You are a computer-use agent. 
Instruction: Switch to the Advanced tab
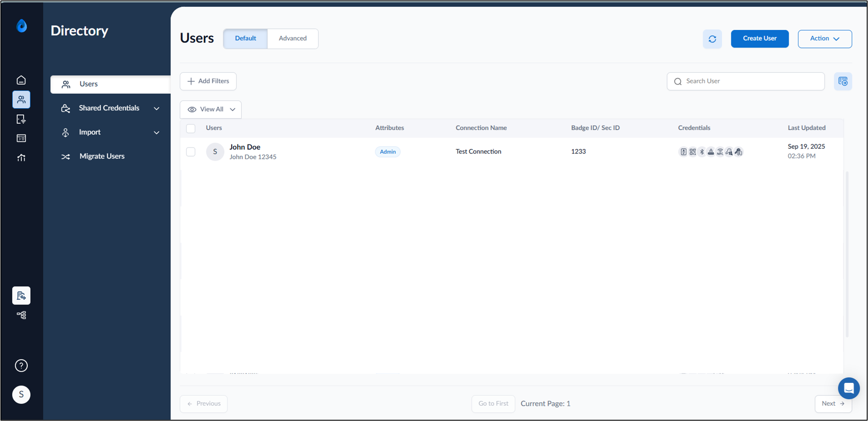point(293,39)
